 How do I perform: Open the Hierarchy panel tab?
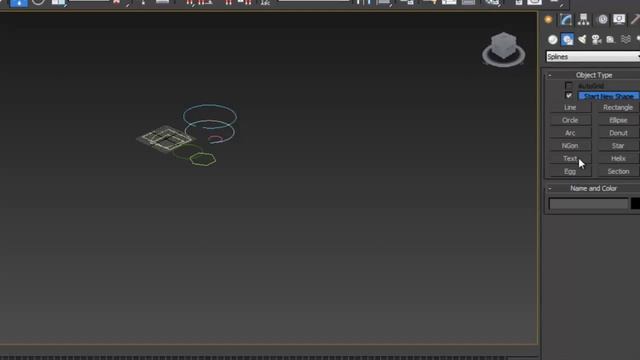coord(583,19)
